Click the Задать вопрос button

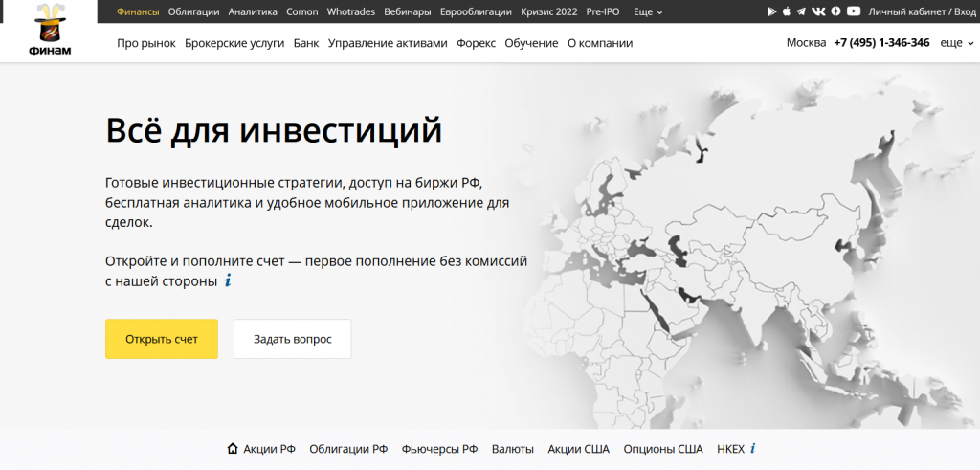click(x=292, y=339)
